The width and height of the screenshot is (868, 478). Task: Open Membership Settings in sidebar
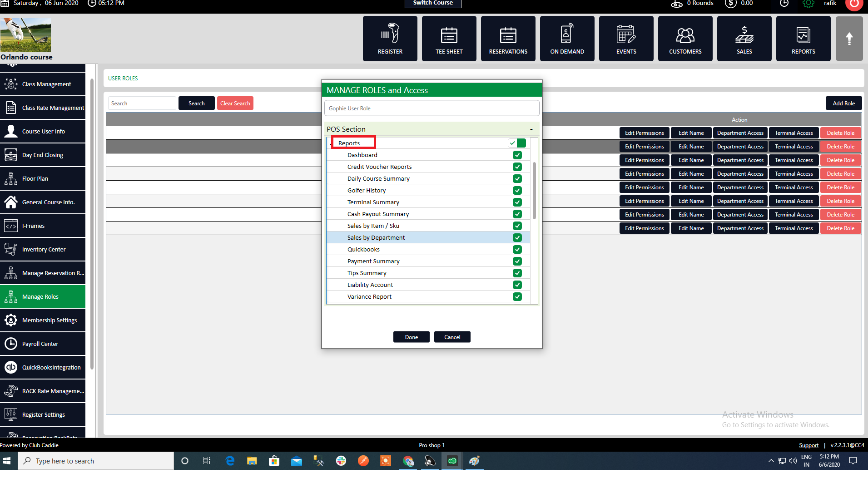click(43, 320)
